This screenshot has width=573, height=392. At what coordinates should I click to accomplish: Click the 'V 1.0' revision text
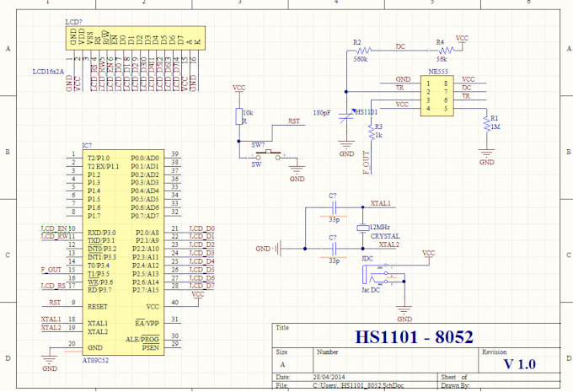(520, 364)
